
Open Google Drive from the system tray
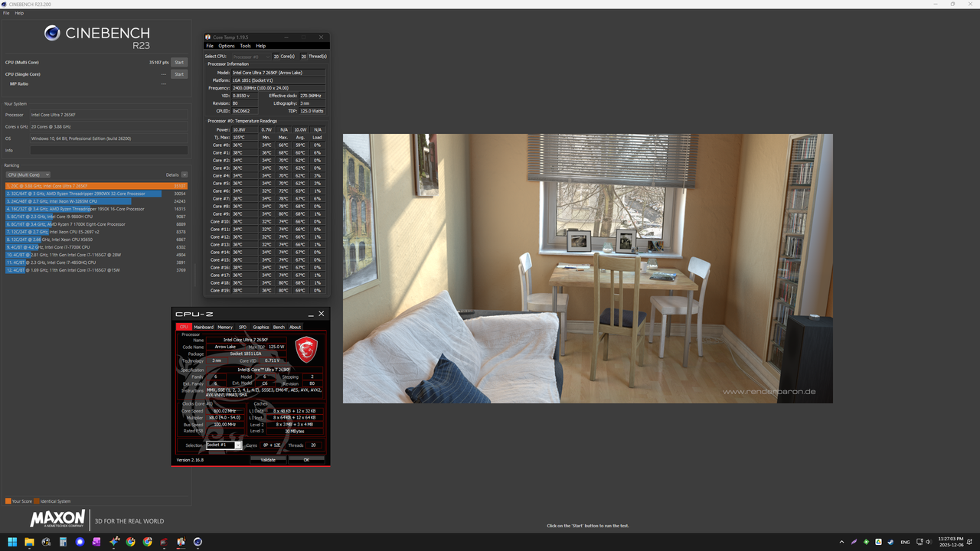878,542
